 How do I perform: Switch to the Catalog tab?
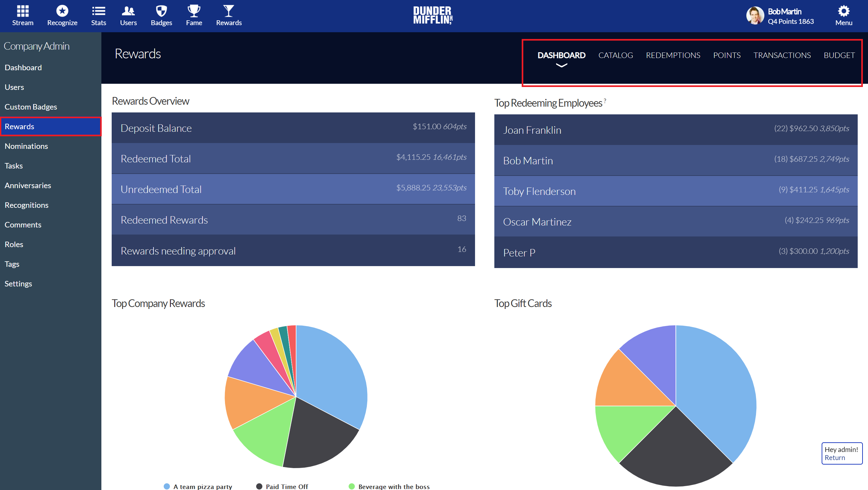[615, 55]
